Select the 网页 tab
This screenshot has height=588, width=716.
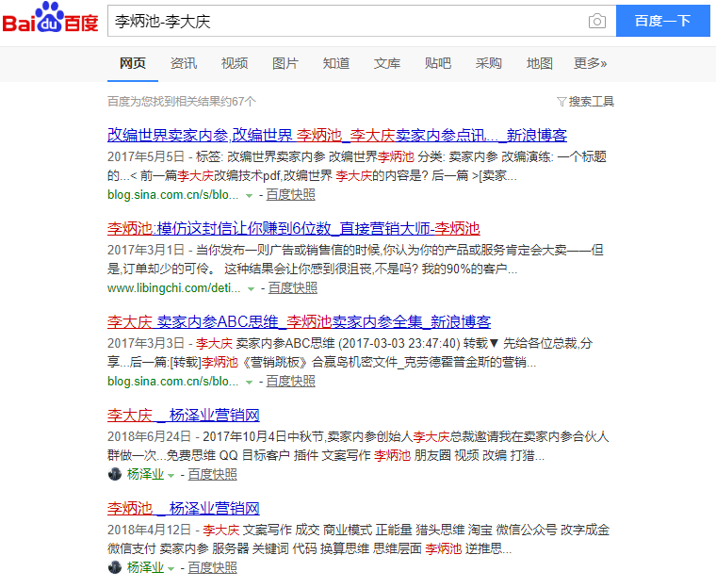pos(133,63)
